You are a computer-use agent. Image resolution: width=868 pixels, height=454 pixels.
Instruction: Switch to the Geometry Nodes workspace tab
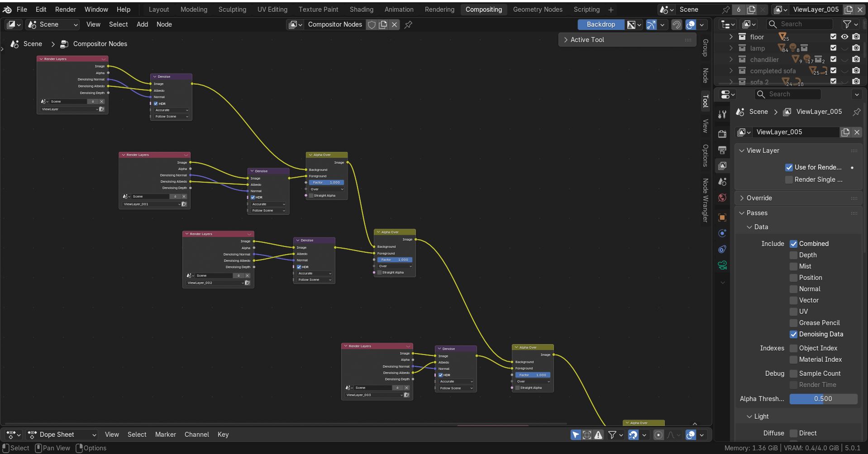538,9
